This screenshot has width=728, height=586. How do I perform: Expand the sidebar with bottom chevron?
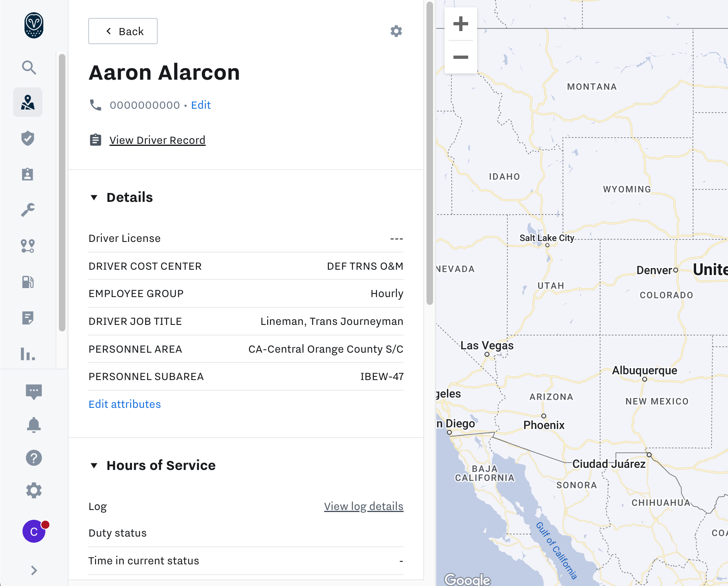[34, 570]
